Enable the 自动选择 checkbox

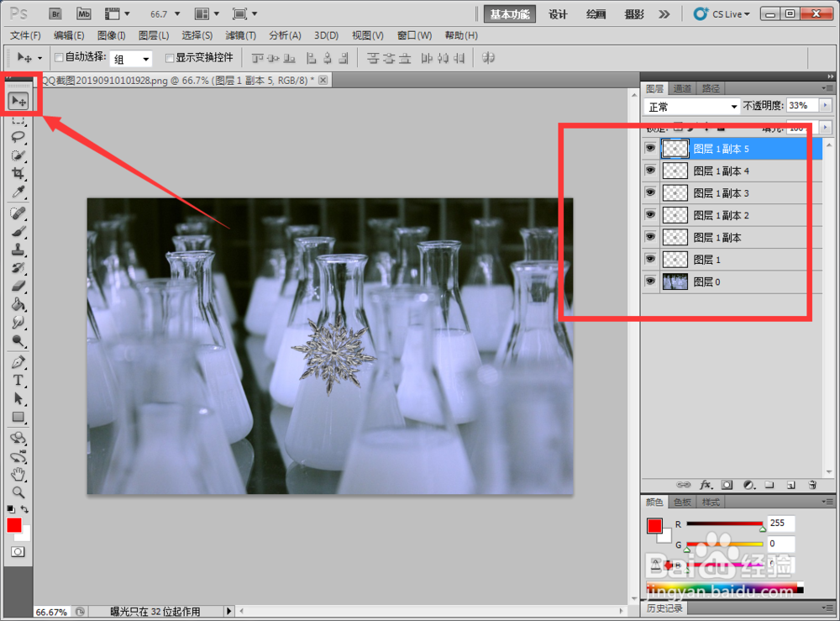[x=57, y=57]
